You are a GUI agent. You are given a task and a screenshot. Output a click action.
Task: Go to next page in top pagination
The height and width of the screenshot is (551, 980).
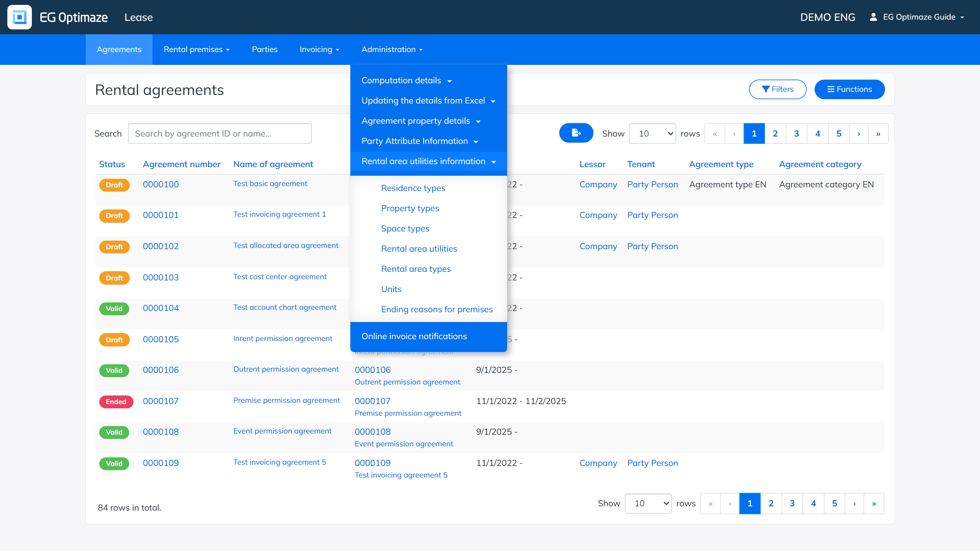point(859,133)
